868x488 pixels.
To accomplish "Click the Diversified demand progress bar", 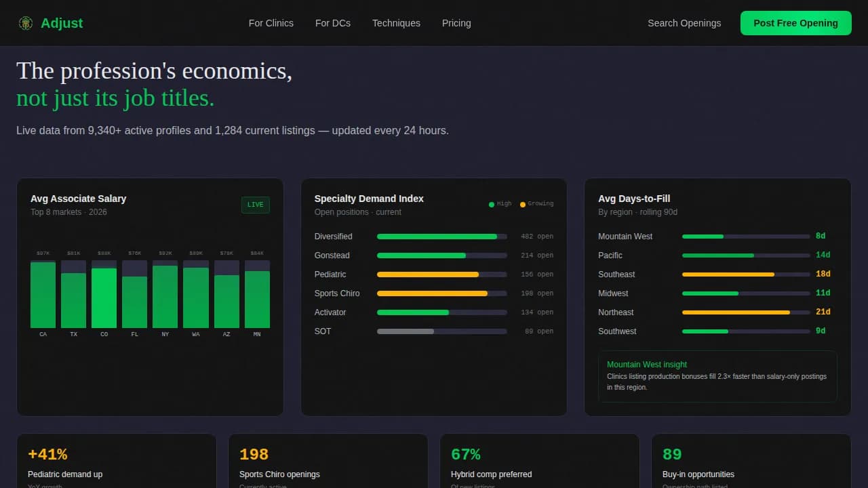I will click(441, 237).
